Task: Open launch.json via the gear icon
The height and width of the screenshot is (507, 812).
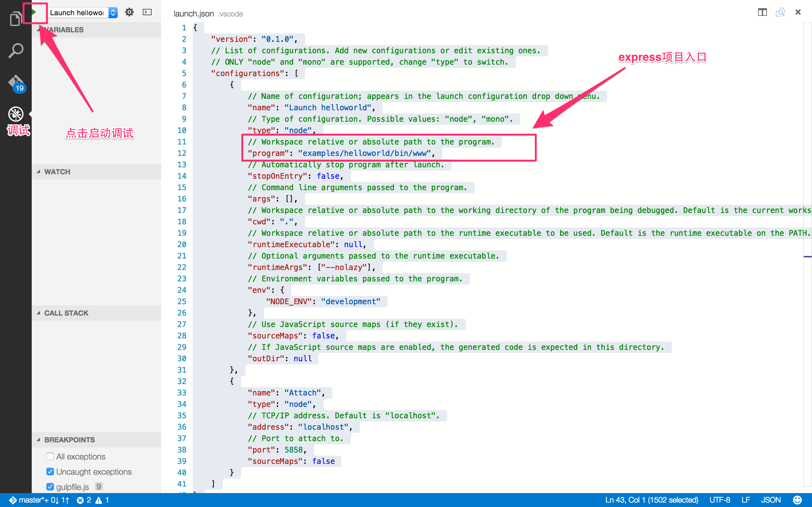Action: click(x=129, y=12)
